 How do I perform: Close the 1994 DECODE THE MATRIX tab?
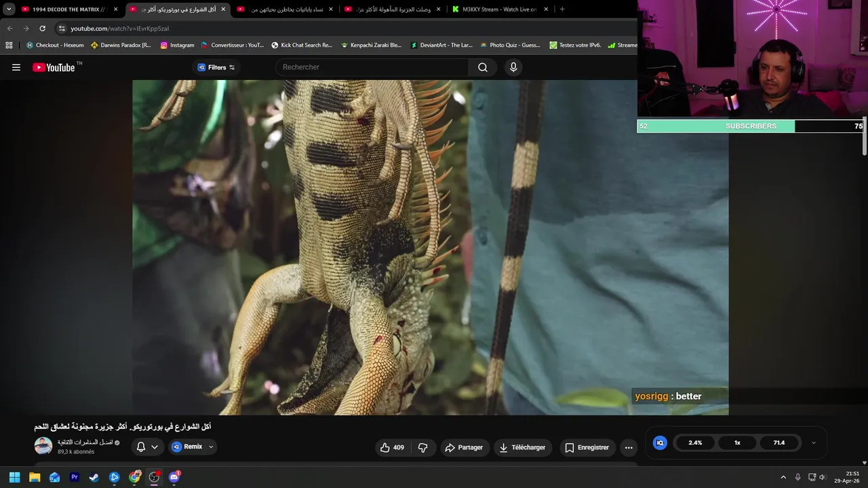point(115,9)
